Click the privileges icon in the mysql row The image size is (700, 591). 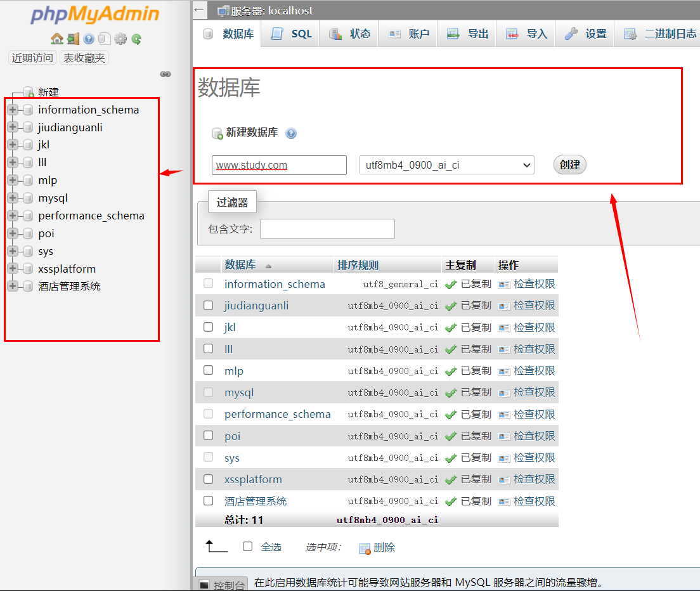pos(504,393)
